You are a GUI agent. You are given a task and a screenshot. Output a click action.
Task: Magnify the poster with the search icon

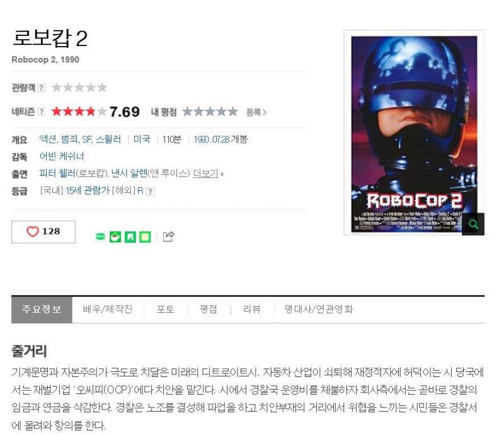tap(473, 224)
